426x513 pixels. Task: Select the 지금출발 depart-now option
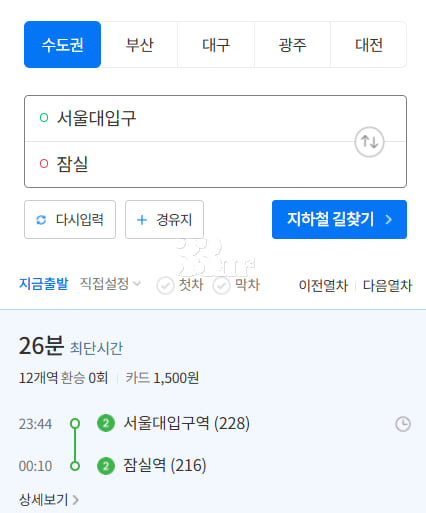(x=44, y=284)
